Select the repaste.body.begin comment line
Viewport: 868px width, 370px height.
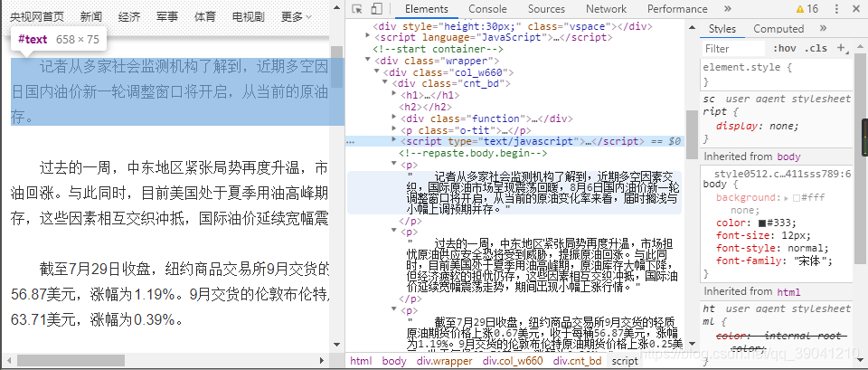(473, 153)
